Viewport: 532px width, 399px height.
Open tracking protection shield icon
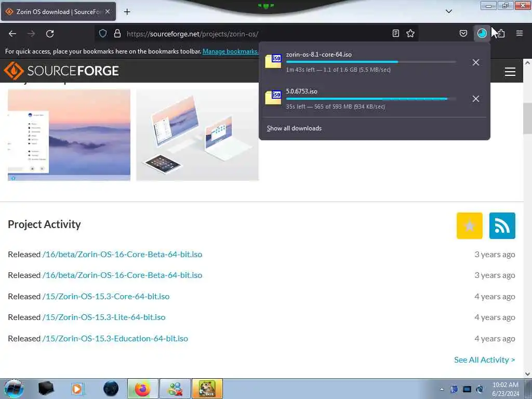point(103,33)
